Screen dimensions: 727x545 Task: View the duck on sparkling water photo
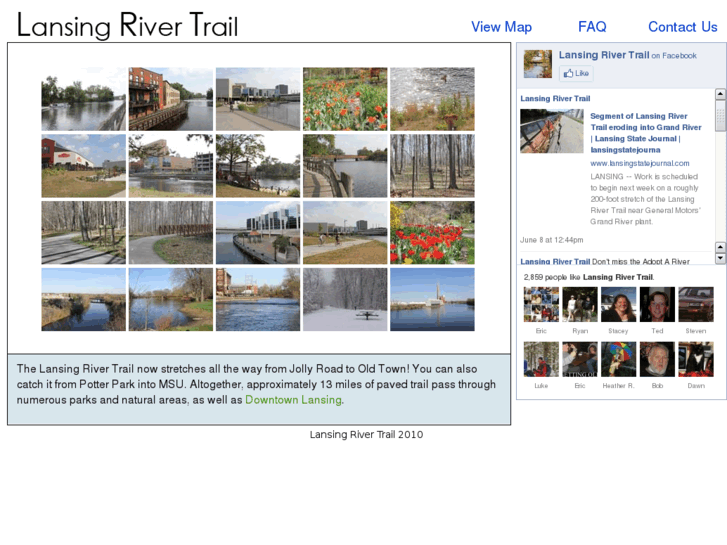click(432, 99)
